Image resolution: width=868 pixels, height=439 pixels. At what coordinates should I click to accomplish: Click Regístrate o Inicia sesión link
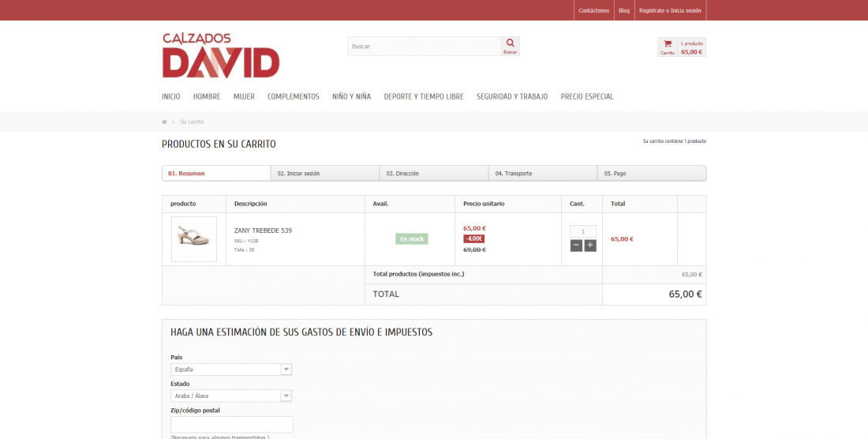click(x=670, y=10)
